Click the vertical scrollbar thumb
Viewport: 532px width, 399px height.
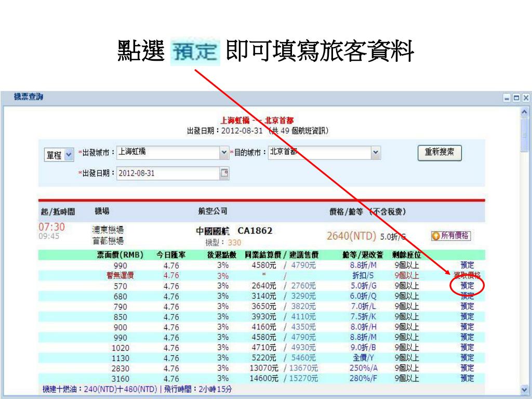(x=524, y=135)
